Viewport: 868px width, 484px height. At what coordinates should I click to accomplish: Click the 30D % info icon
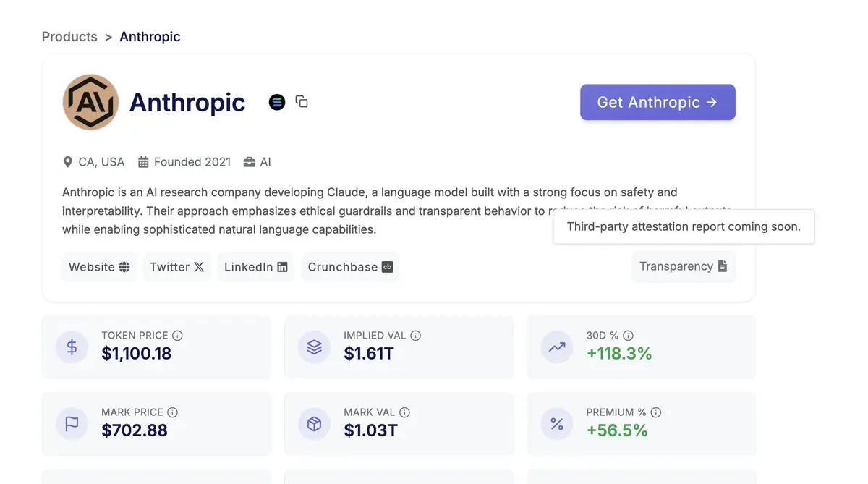click(629, 336)
